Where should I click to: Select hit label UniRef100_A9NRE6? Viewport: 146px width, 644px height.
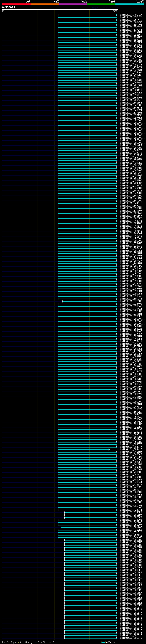point(131,37)
